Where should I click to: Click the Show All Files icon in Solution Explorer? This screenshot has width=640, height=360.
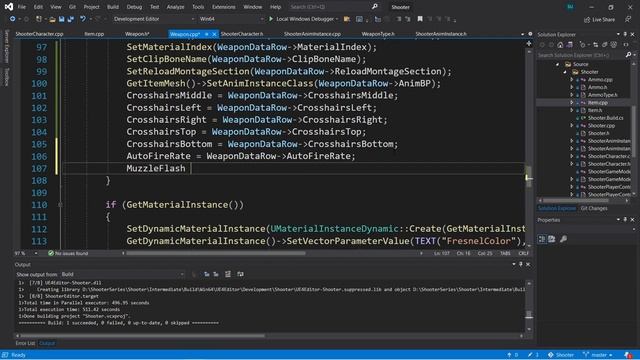click(x=614, y=44)
